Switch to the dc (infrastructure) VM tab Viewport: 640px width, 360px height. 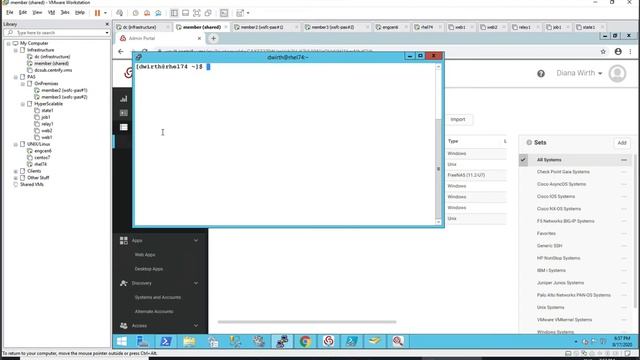140,27
